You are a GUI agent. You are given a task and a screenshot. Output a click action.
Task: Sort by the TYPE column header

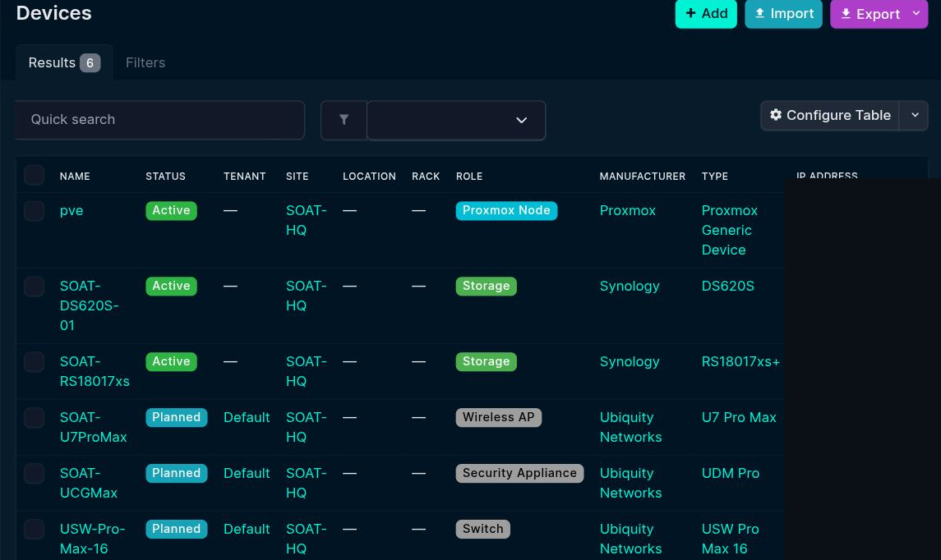click(715, 177)
